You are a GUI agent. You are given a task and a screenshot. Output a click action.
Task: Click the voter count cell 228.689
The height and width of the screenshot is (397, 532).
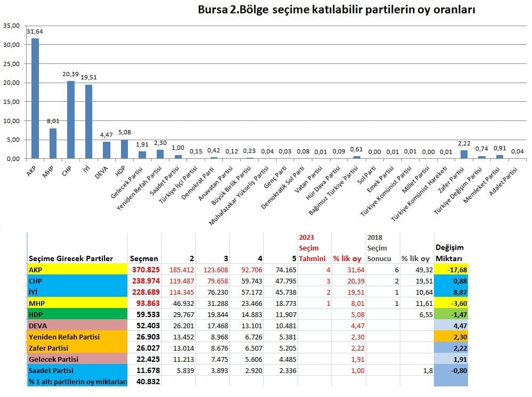(x=144, y=292)
